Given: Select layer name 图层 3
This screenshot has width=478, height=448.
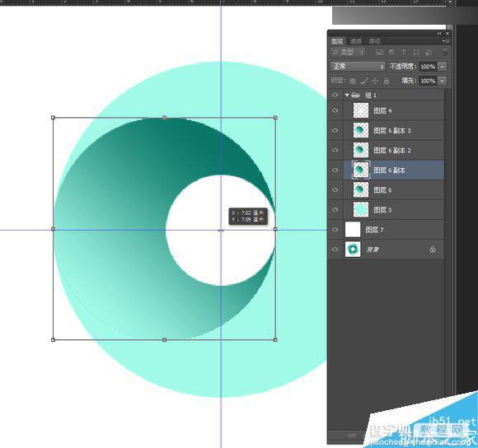Looking at the screenshot, I should point(382,210).
